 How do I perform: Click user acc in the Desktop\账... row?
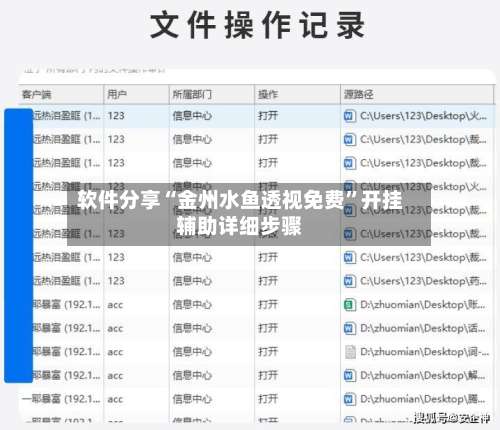115,305
